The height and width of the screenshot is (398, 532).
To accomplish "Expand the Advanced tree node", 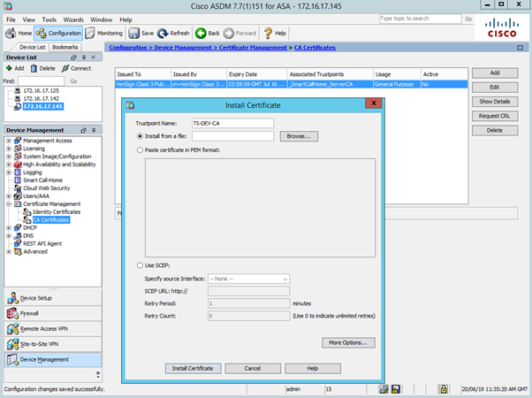I will [8, 251].
